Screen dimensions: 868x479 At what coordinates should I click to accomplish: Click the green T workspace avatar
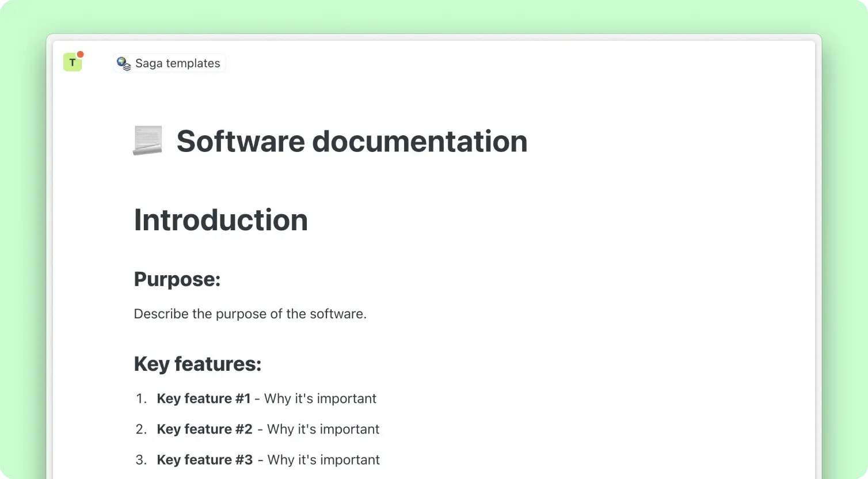click(x=72, y=62)
